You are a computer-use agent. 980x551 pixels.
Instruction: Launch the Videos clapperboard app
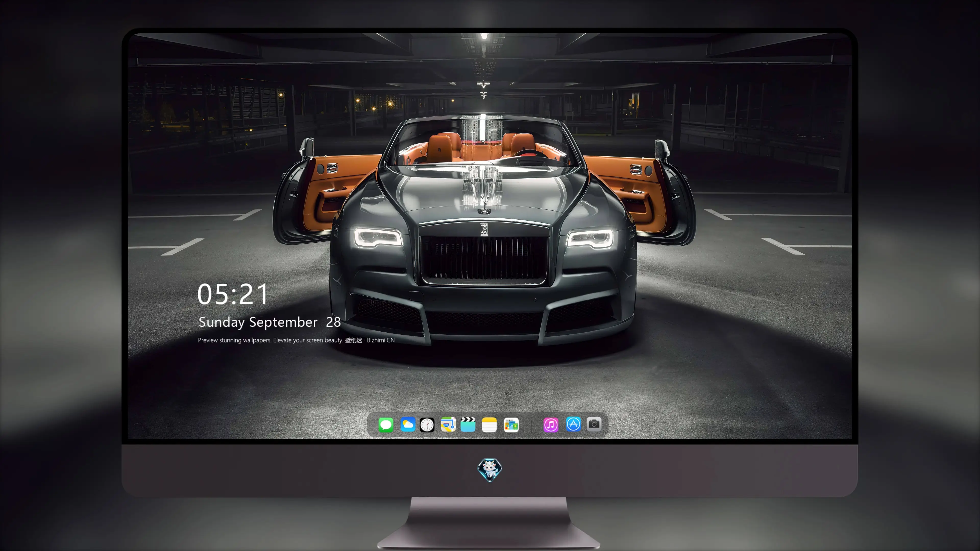point(468,424)
